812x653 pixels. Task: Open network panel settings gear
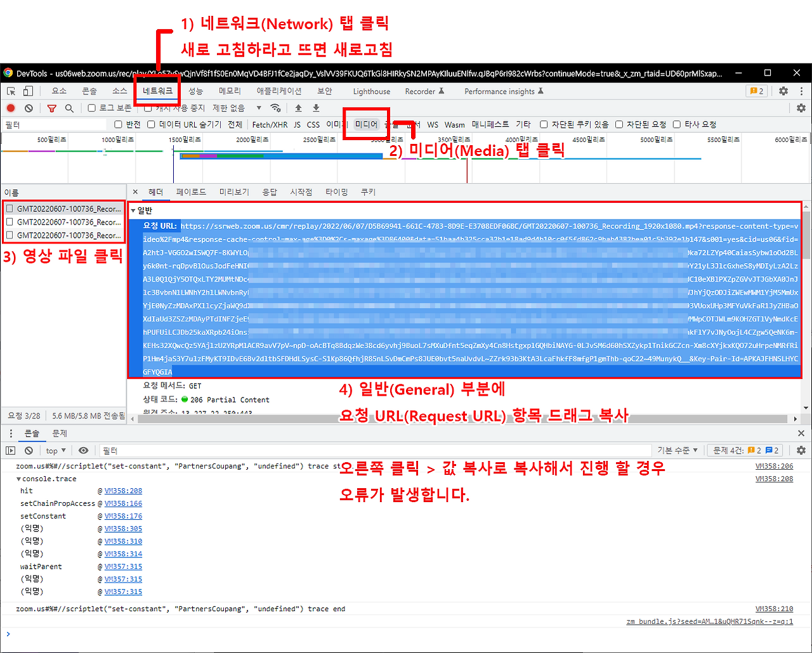pyautogui.click(x=801, y=108)
